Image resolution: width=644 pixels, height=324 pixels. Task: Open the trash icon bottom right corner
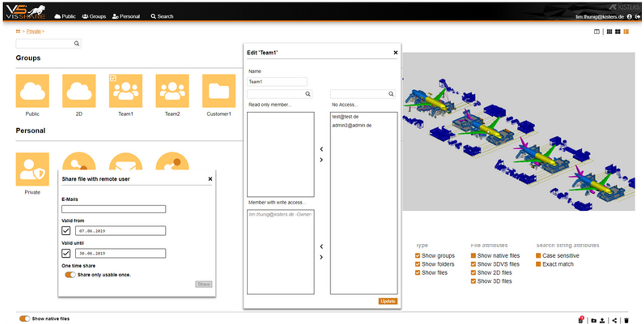point(628,320)
